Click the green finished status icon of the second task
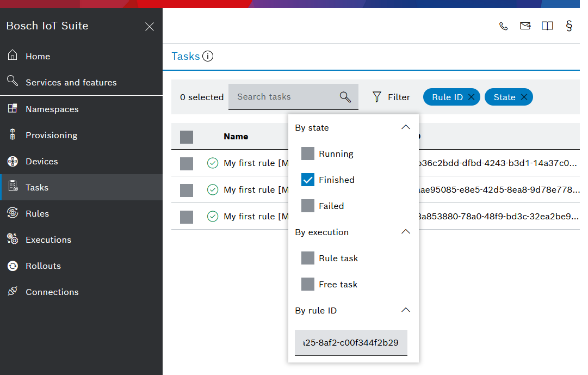The height and width of the screenshot is (375, 588). click(213, 189)
